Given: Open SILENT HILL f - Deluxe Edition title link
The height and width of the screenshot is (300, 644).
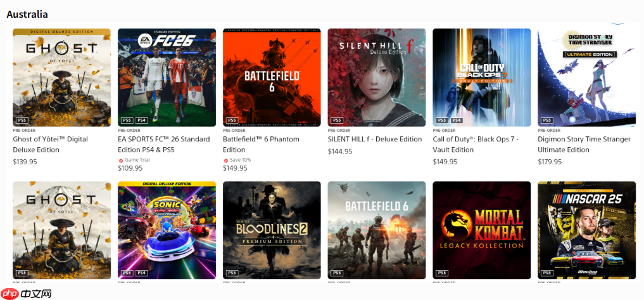Looking at the screenshot, I should click(375, 139).
